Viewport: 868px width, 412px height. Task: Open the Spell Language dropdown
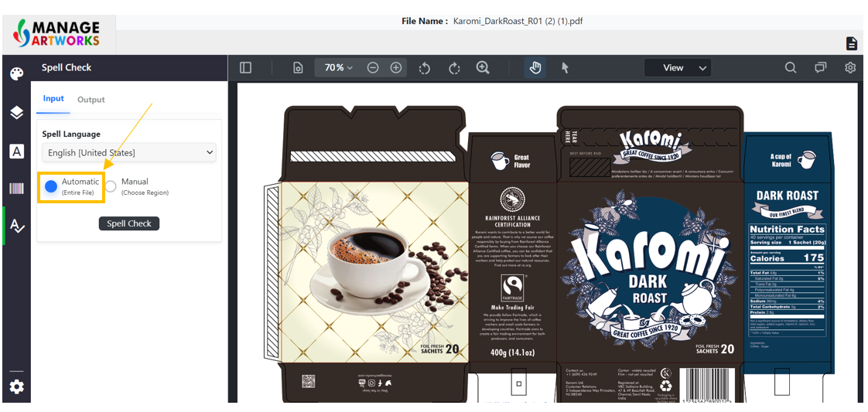pyautogui.click(x=129, y=152)
